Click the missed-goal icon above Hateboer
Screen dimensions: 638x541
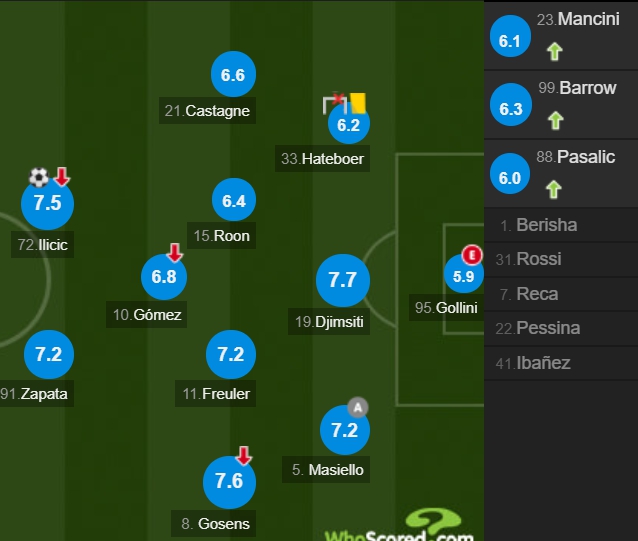[335, 104]
